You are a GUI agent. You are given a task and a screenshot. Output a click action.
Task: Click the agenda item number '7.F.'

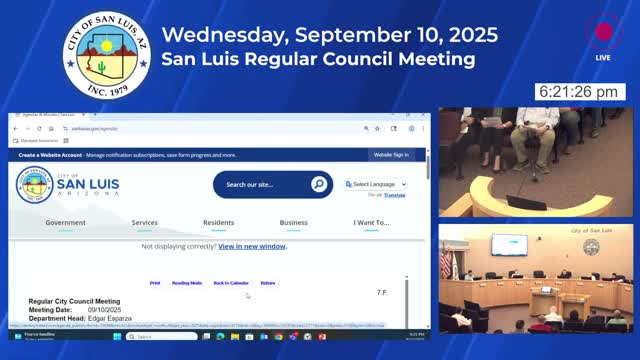[382, 293]
